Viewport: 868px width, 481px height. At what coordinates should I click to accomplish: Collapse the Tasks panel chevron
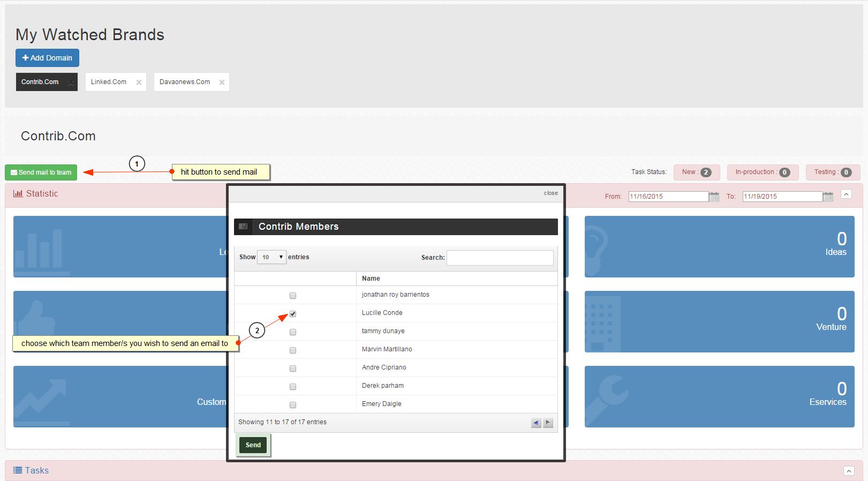click(x=849, y=471)
